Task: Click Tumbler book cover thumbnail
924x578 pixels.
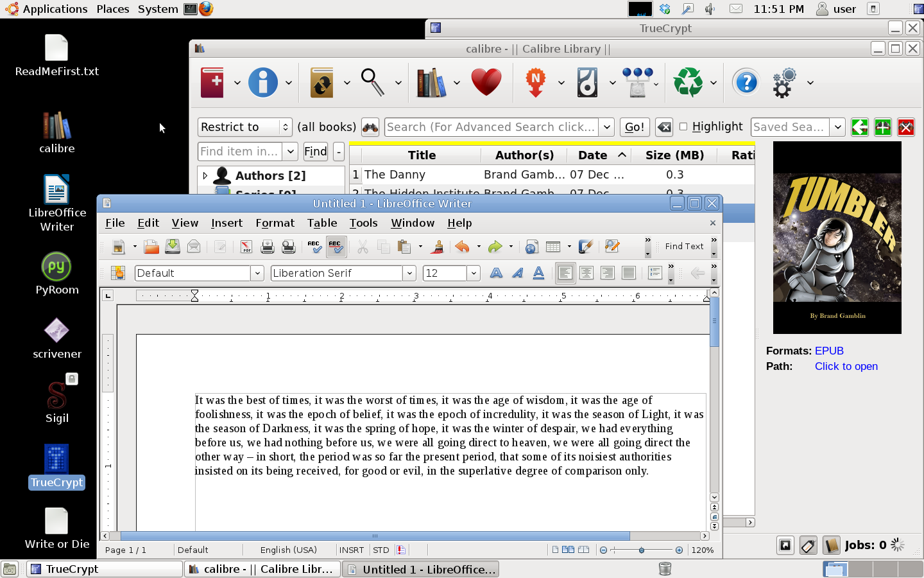Action: 837,238
